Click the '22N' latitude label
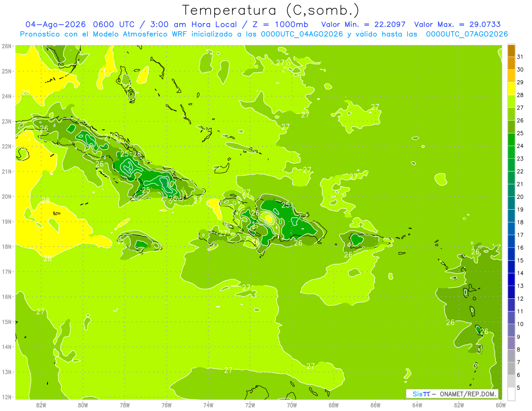 click(x=7, y=146)
